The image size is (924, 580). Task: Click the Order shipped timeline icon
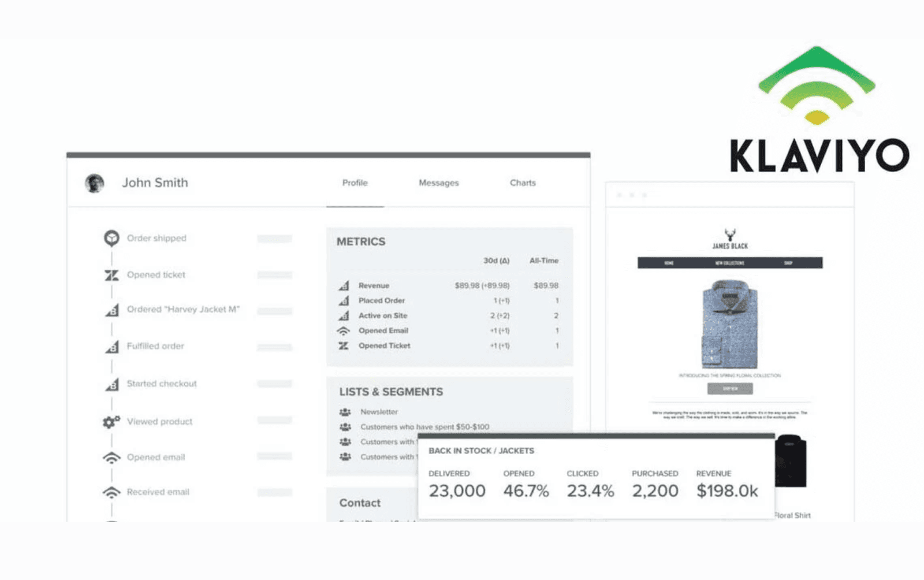(x=111, y=238)
